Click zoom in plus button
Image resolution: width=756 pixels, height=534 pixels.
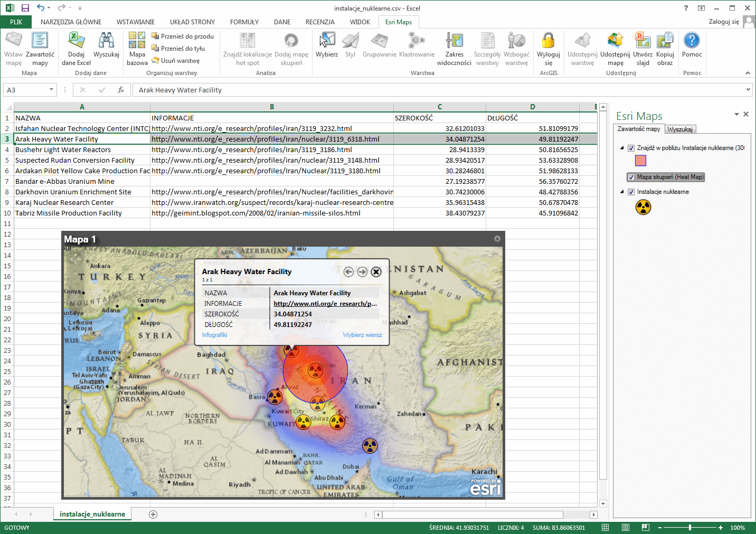[721, 528]
